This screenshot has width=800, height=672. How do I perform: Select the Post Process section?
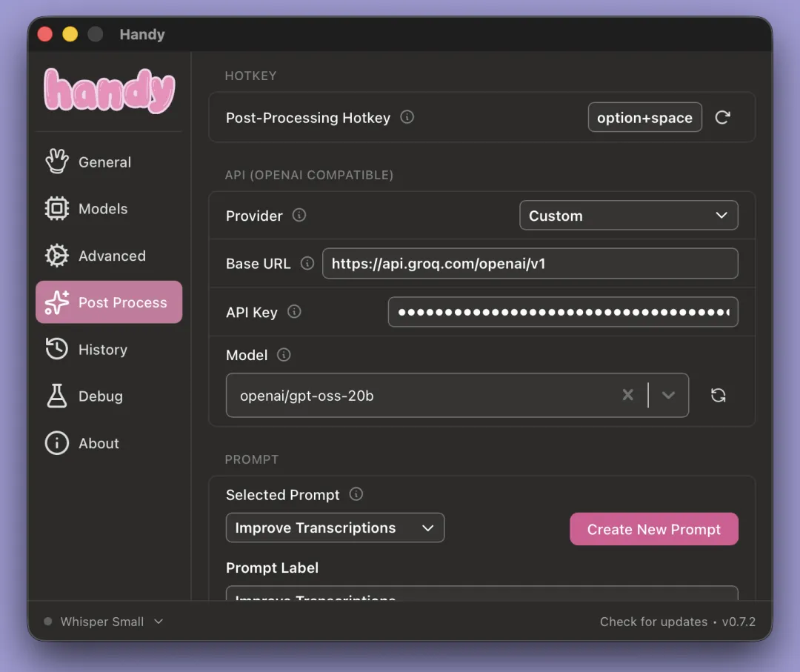point(109,302)
